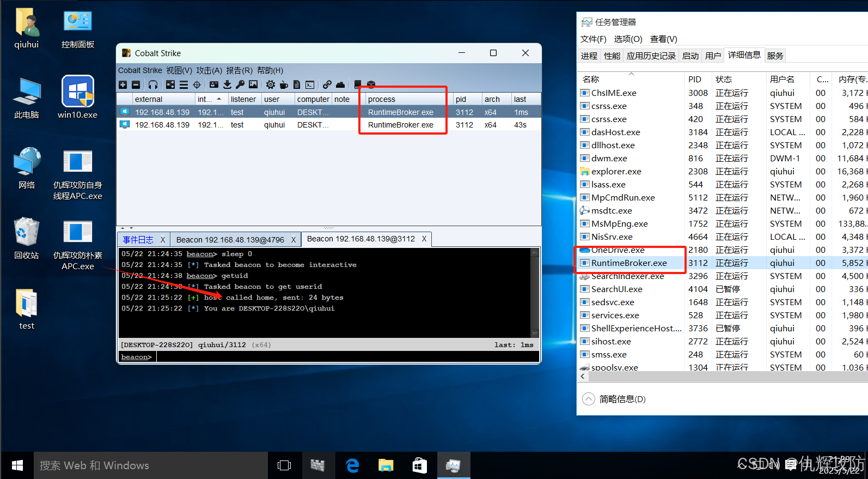Open the 应用历史记录 tab
This screenshot has height=479, width=868.
pos(651,56)
